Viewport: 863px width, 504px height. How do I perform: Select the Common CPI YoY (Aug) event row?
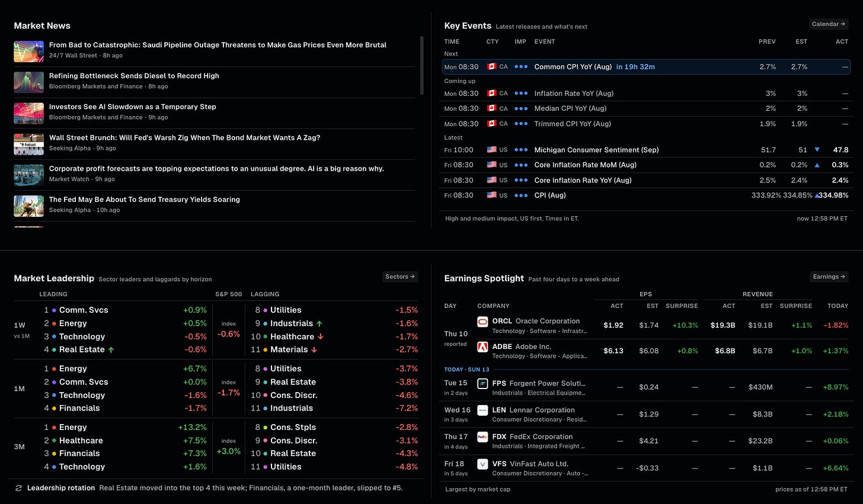[646, 67]
